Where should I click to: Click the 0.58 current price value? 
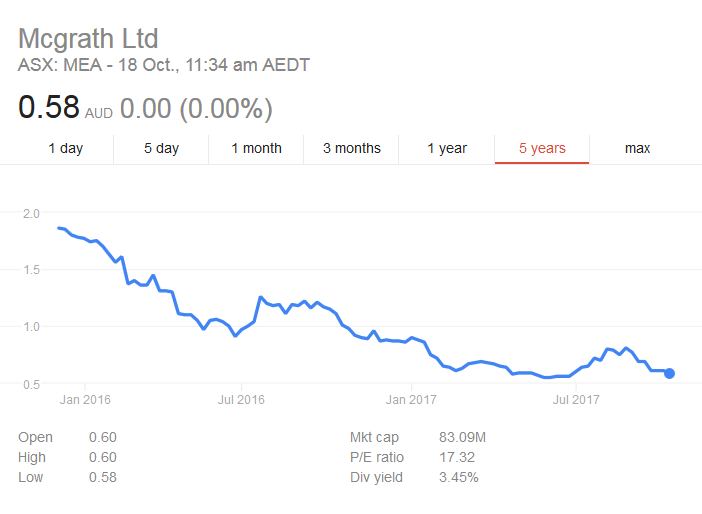pos(48,107)
